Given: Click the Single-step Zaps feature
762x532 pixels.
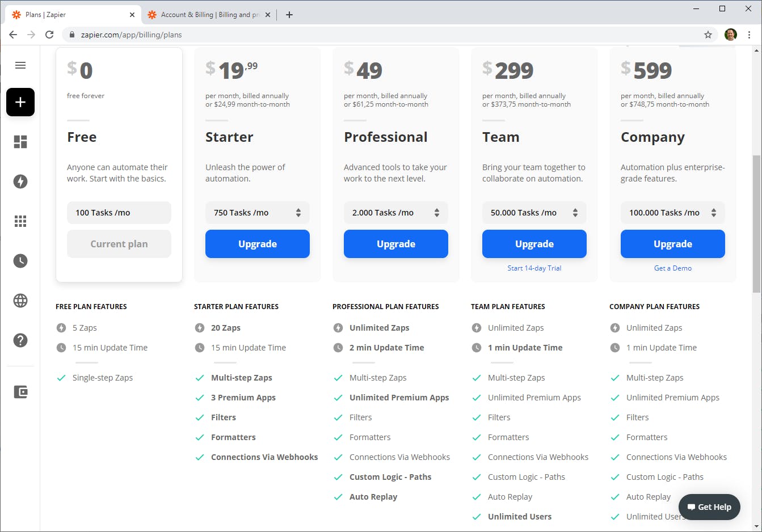Looking at the screenshot, I should click(x=103, y=378).
